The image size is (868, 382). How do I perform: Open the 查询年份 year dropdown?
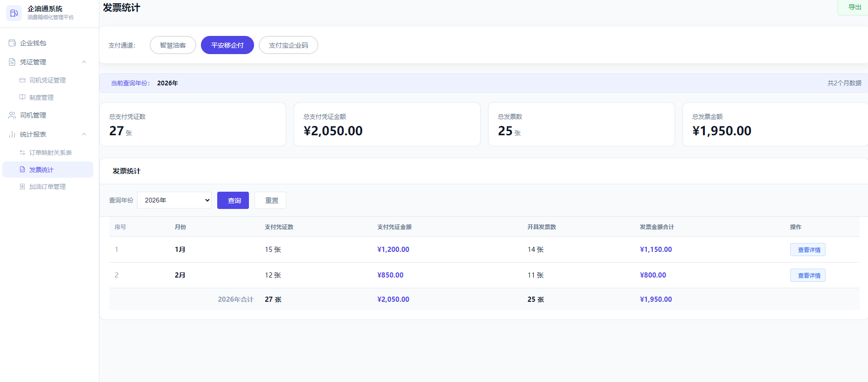coord(174,200)
